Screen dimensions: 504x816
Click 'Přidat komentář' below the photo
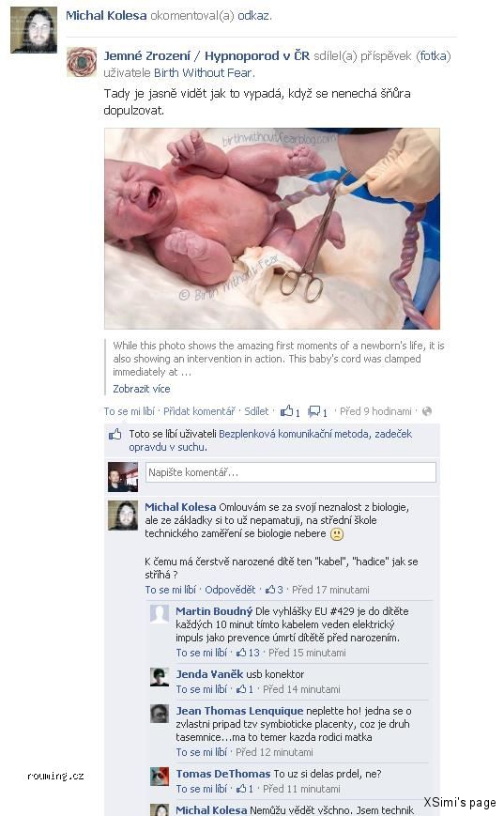(199, 411)
